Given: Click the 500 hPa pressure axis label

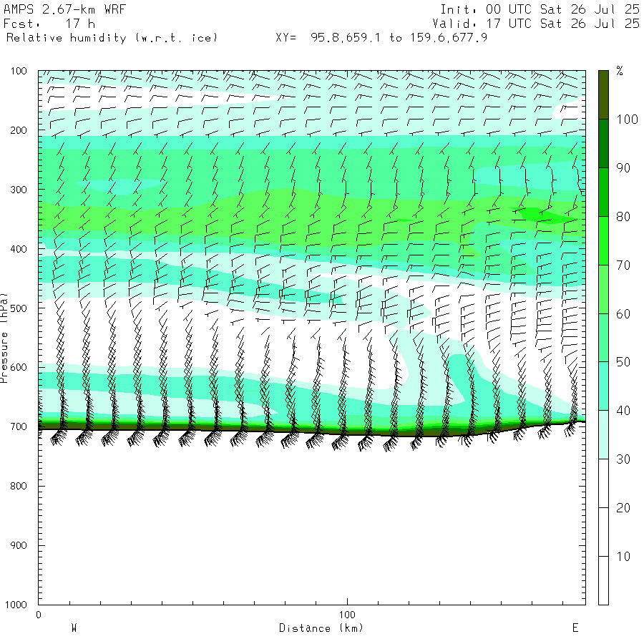Looking at the screenshot, I should tap(19, 308).
